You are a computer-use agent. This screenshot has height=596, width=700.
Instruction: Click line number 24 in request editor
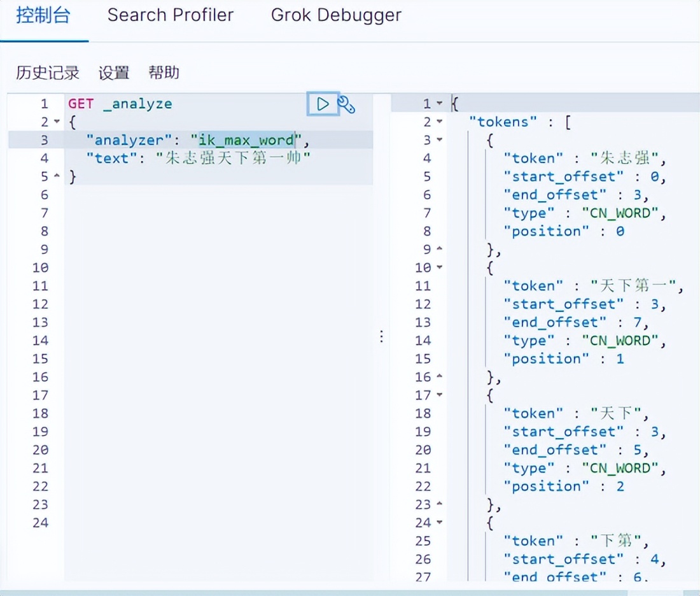pyautogui.click(x=40, y=522)
